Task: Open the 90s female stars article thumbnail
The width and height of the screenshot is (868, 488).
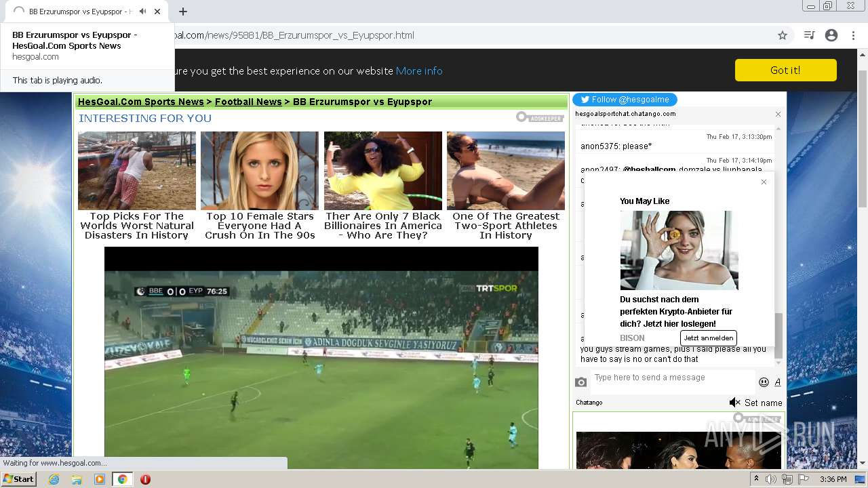Action: [x=260, y=171]
